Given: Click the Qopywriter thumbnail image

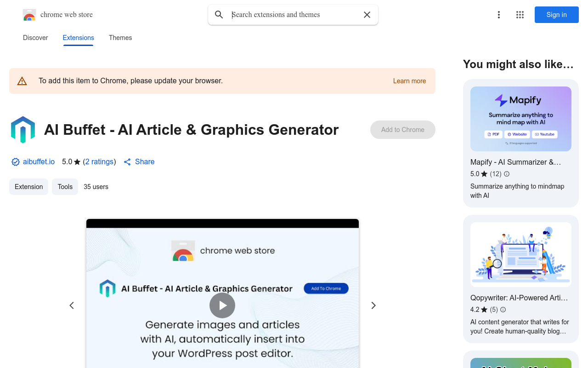Looking at the screenshot, I should 521,255.
